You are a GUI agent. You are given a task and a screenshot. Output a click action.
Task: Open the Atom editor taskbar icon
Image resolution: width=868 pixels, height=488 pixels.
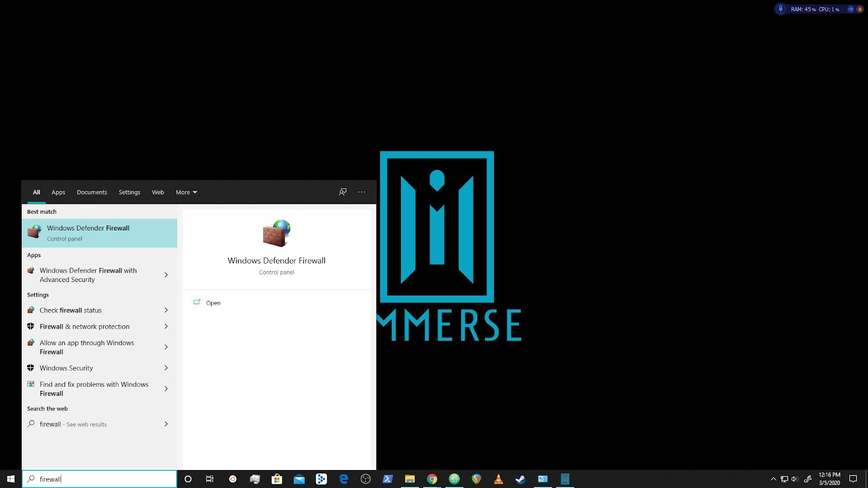tap(455, 479)
